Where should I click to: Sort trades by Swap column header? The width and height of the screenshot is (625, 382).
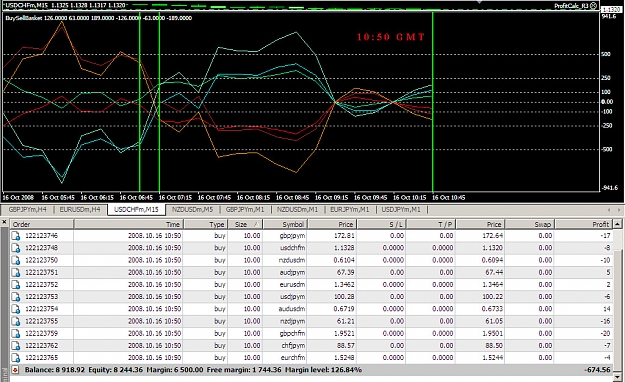point(530,224)
